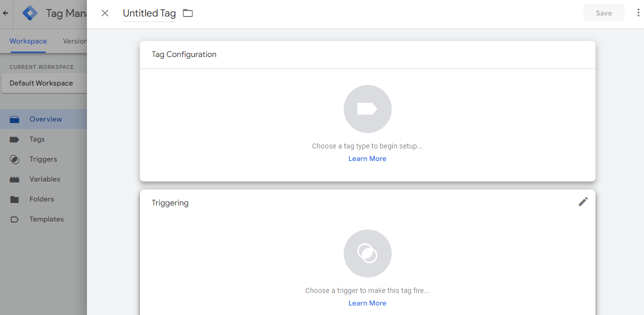This screenshot has height=315, width=644.
Task: Click the back arrow in Tag Manager
Action: click(x=5, y=13)
